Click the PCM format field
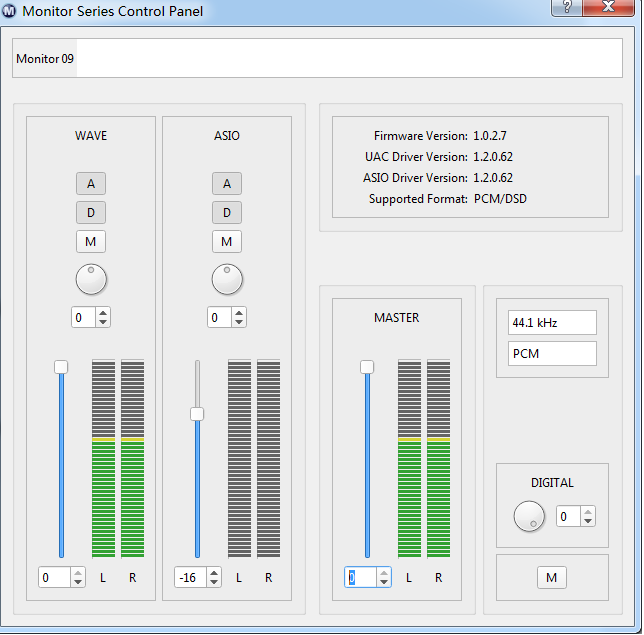 tap(552, 353)
